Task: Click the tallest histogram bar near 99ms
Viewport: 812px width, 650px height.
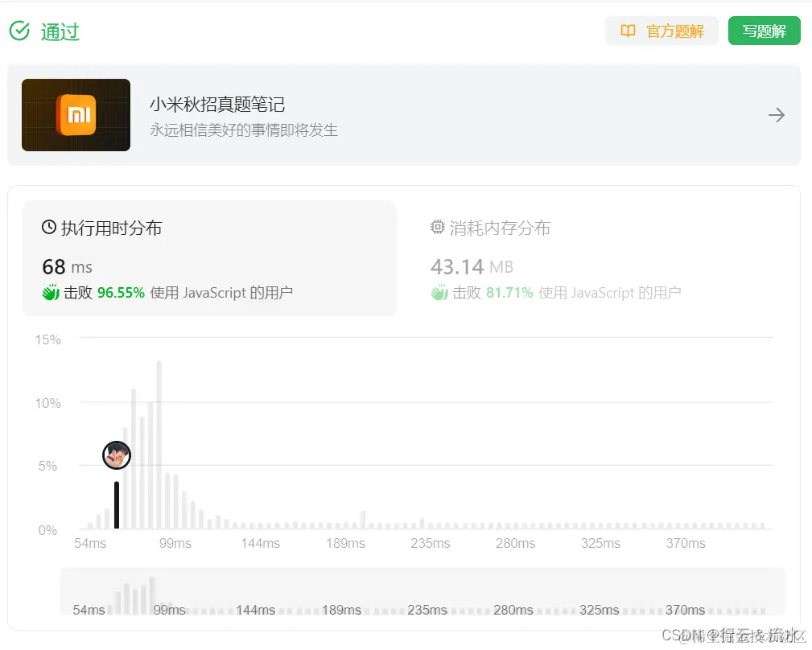Action: [x=159, y=445]
